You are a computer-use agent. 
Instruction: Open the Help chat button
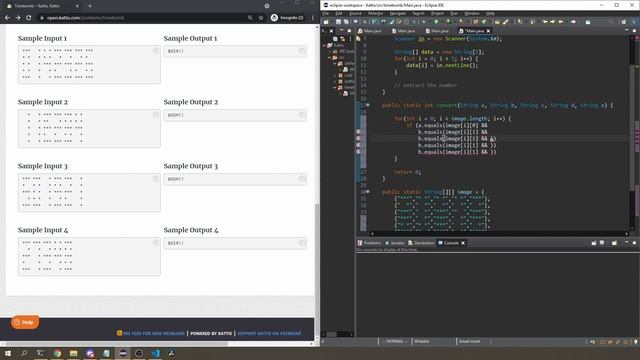(25, 322)
